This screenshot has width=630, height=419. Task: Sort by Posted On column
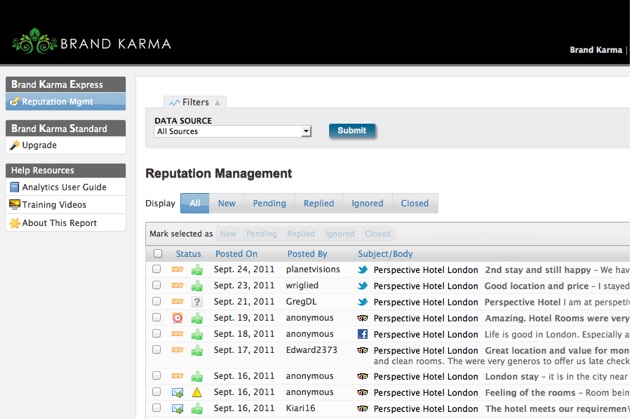tap(236, 254)
